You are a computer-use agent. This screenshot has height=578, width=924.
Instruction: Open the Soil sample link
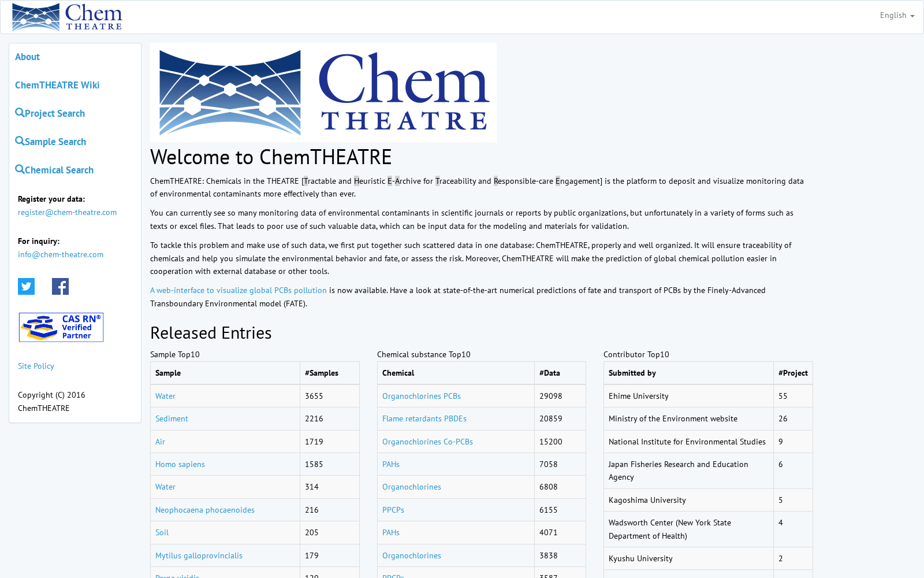tap(162, 532)
